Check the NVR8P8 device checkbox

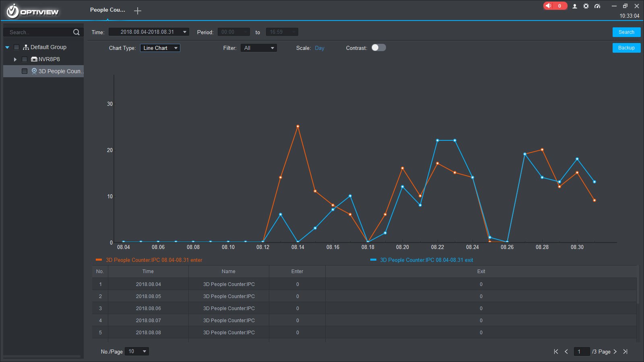[25, 59]
